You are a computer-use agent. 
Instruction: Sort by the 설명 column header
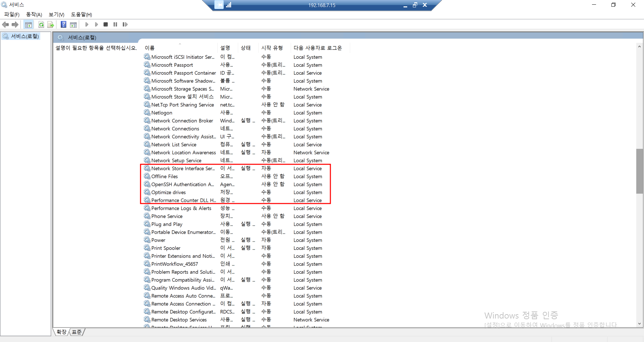pyautogui.click(x=227, y=48)
